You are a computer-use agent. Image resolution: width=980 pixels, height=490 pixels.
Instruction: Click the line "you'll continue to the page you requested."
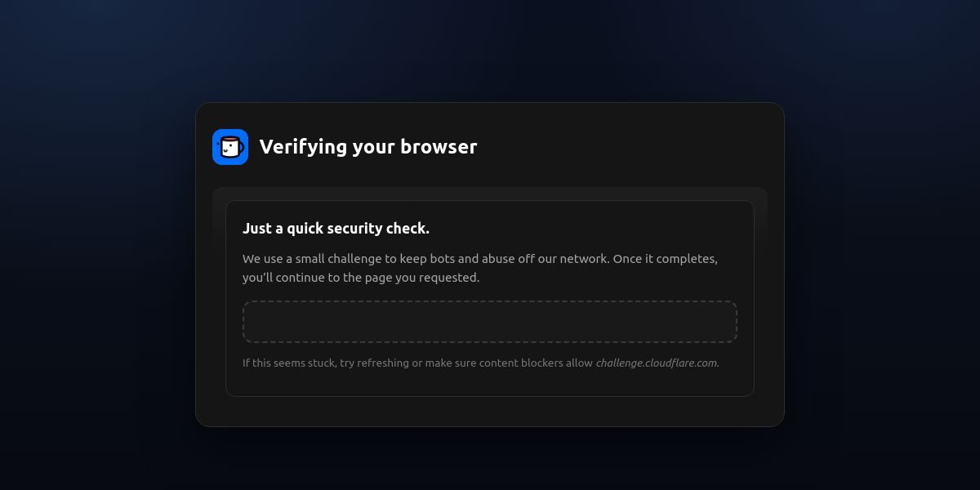tap(361, 278)
